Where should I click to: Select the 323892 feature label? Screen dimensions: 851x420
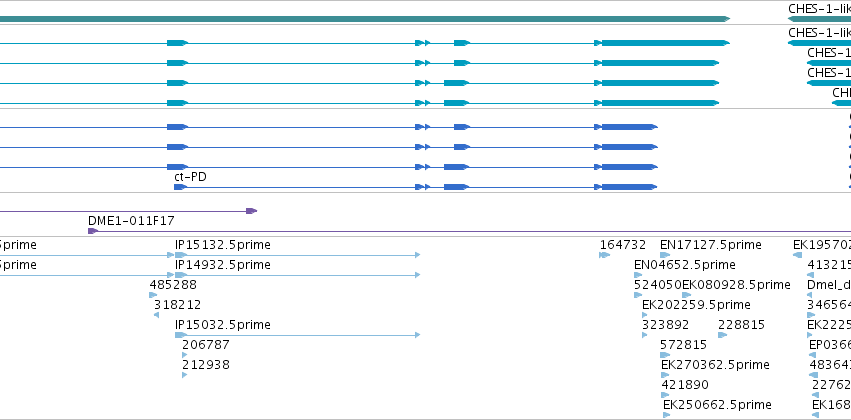(665, 324)
